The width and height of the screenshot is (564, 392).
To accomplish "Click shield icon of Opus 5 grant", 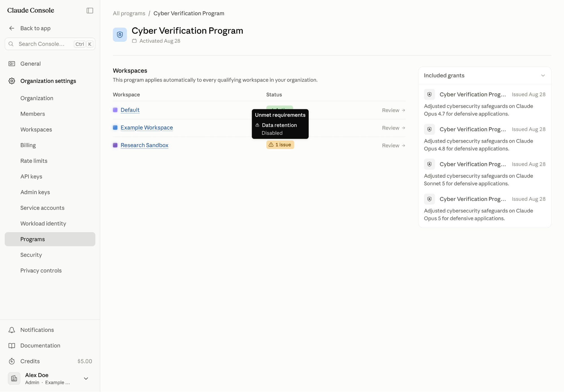I will [x=429, y=199].
